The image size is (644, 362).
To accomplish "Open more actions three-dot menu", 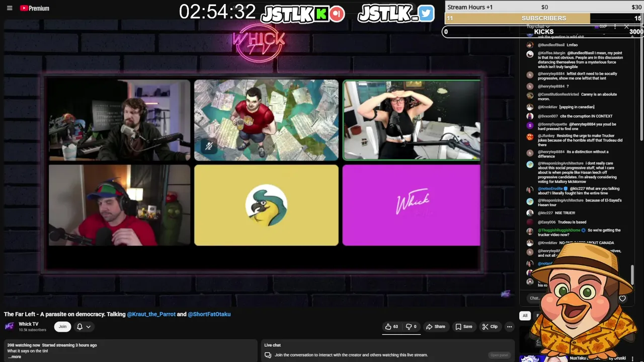I will [509, 327].
